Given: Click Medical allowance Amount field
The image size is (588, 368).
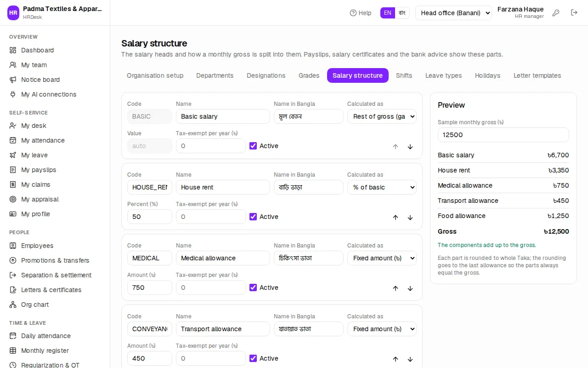Looking at the screenshot, I should coord(150,287).
